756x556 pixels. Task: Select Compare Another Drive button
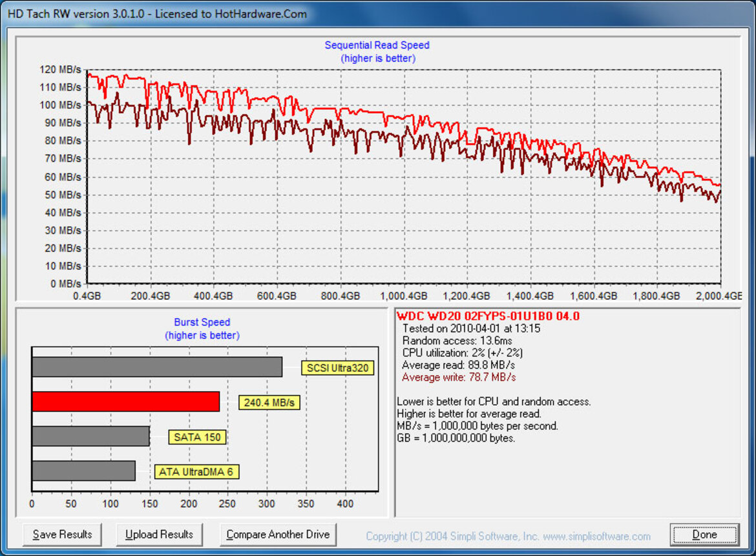tap(278, 535)
